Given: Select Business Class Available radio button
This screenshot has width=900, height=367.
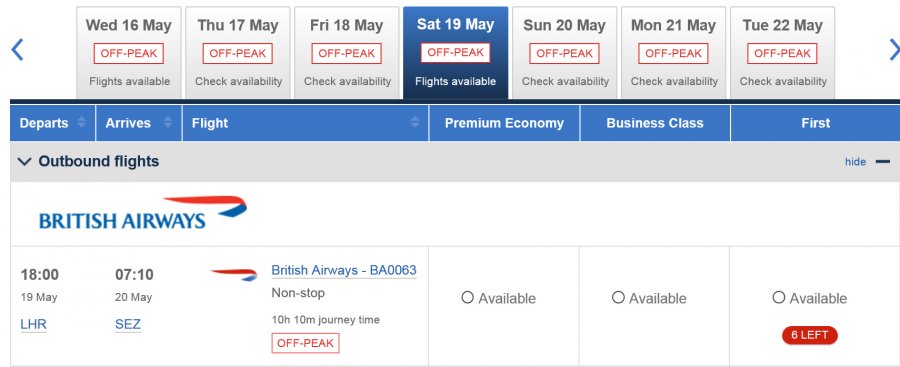Looking at the screenshot, I should click(618, 298).
